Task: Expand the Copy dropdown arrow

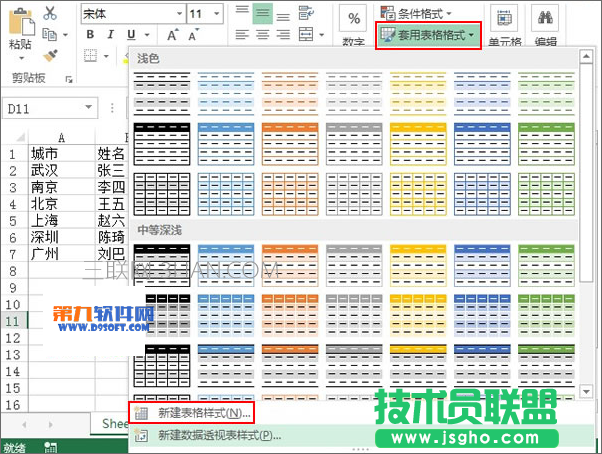Action: pos(65,35)
